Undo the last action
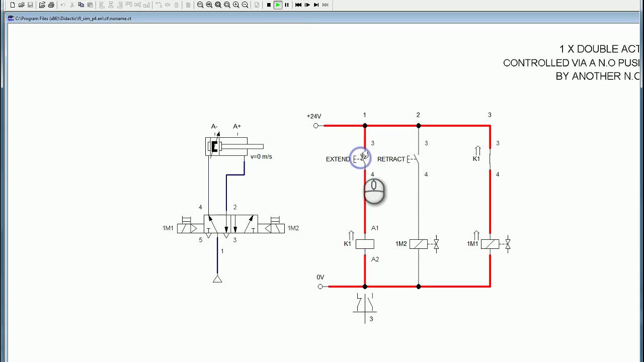Viewport: 644px width, 362px height. pyautogui.click(x=63, y=5)
